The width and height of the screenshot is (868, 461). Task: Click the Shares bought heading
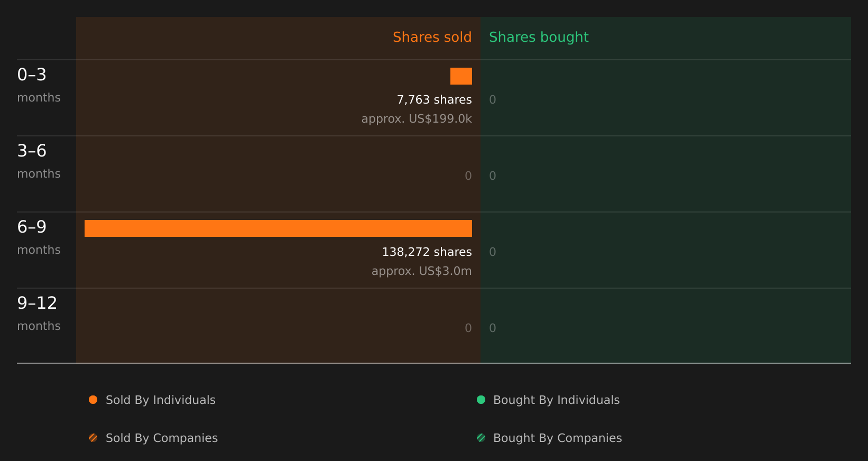tap(539, 37)
